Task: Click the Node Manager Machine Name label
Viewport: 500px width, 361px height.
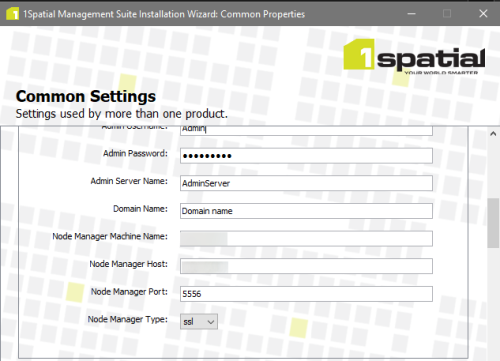Action: [x=110, y=236]
